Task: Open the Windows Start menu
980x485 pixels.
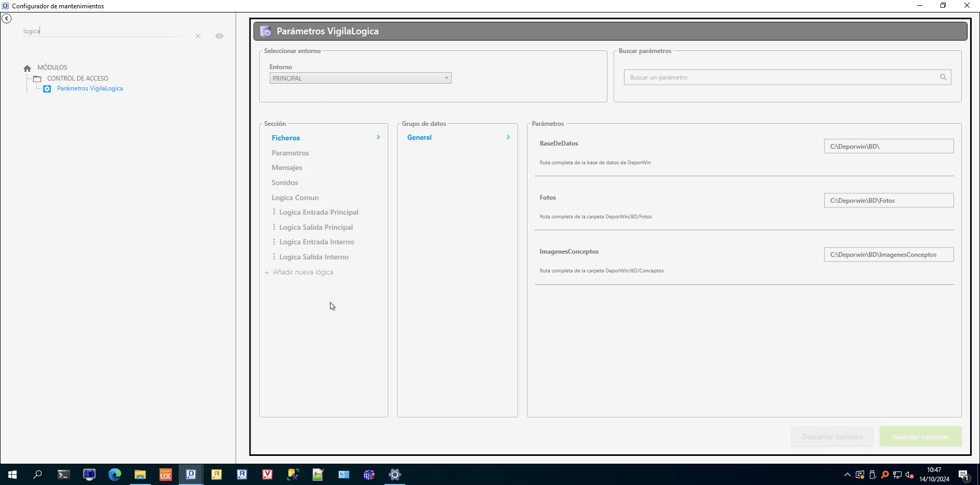Action: [x=12, y=475]
